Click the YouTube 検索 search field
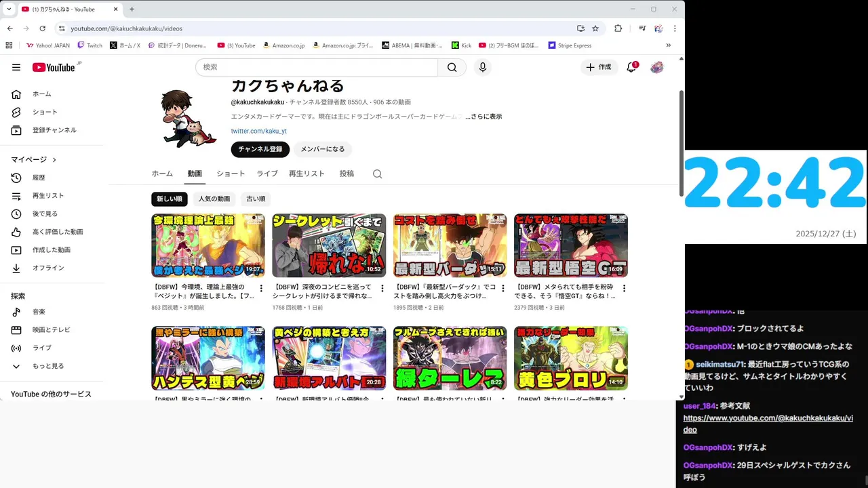This screenshot has width=868, height=488. pos(317,67)
